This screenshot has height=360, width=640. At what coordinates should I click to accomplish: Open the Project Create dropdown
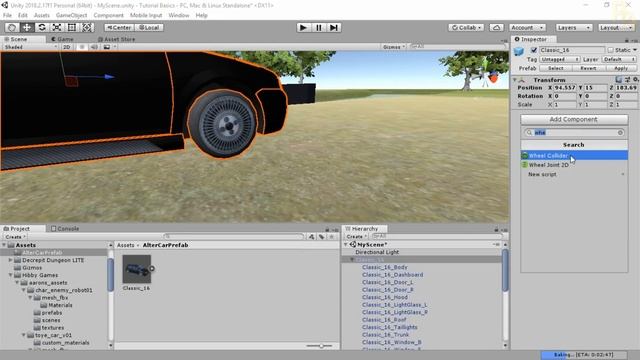point(15,237)
